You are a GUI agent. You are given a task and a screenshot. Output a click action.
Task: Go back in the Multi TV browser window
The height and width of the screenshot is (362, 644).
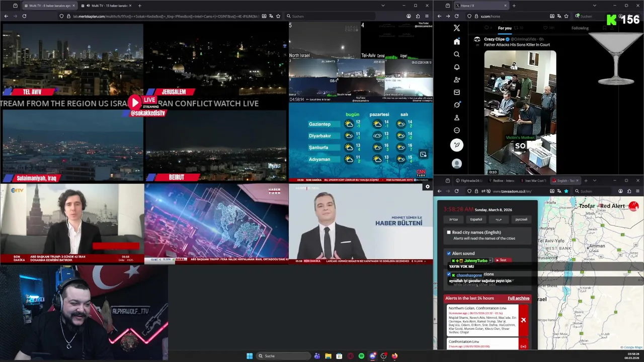coord(6,16)
